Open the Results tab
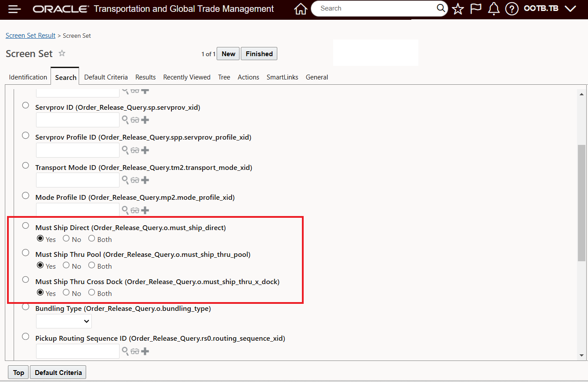The width and height of the screenshot is (588, 382). [145, 77]
